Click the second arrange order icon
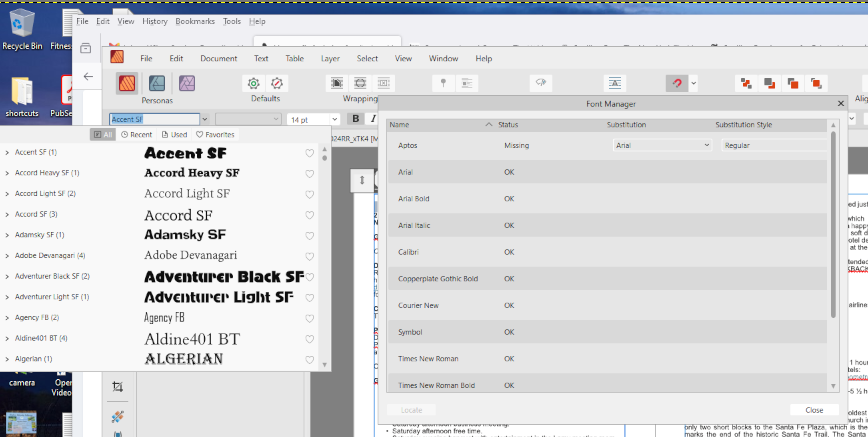The height and width of the screenshot is (437, 868). (769, 83)
